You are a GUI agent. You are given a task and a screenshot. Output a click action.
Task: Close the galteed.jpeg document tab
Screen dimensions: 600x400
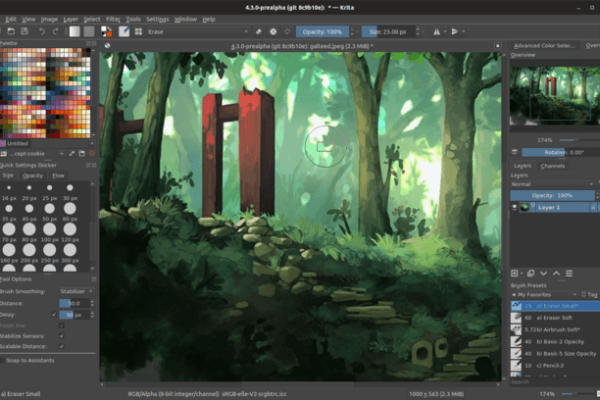tap(497, 46)
